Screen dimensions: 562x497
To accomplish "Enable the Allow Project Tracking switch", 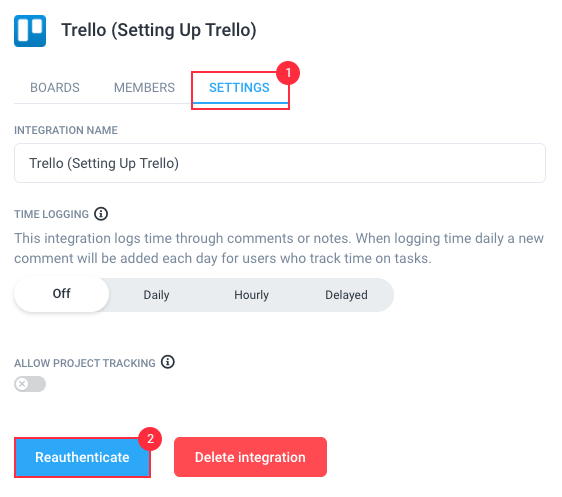I will point(30,384).
